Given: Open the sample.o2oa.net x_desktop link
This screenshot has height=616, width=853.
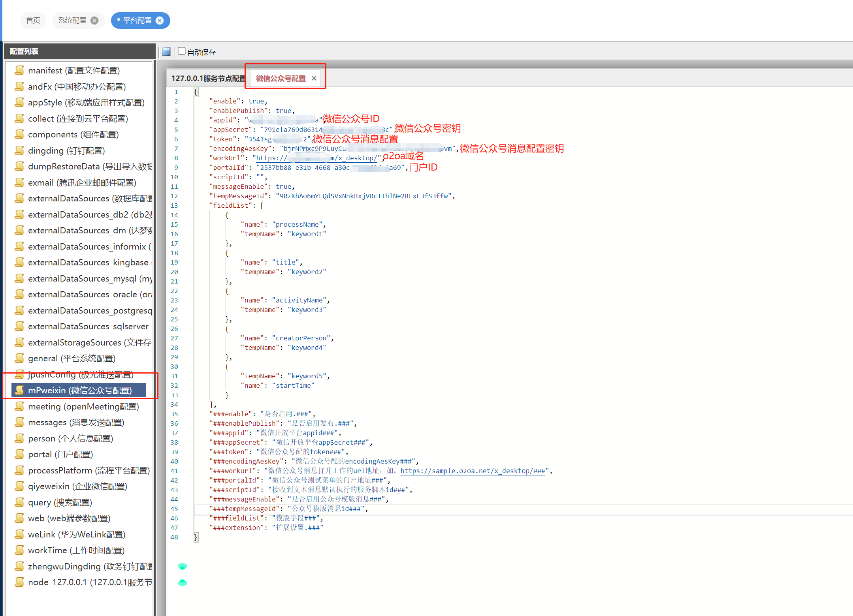Looking at the screenshot, I should coord(473,471).
